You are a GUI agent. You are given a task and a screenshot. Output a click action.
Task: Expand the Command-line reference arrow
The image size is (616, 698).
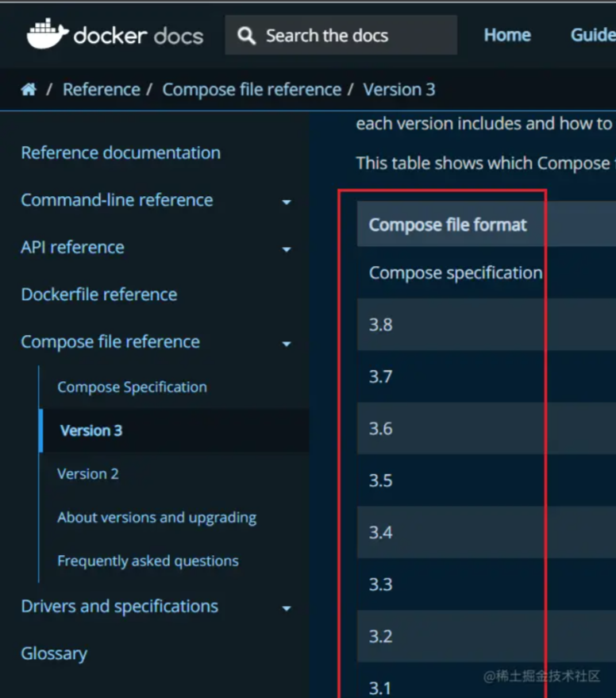pos(287,202)
